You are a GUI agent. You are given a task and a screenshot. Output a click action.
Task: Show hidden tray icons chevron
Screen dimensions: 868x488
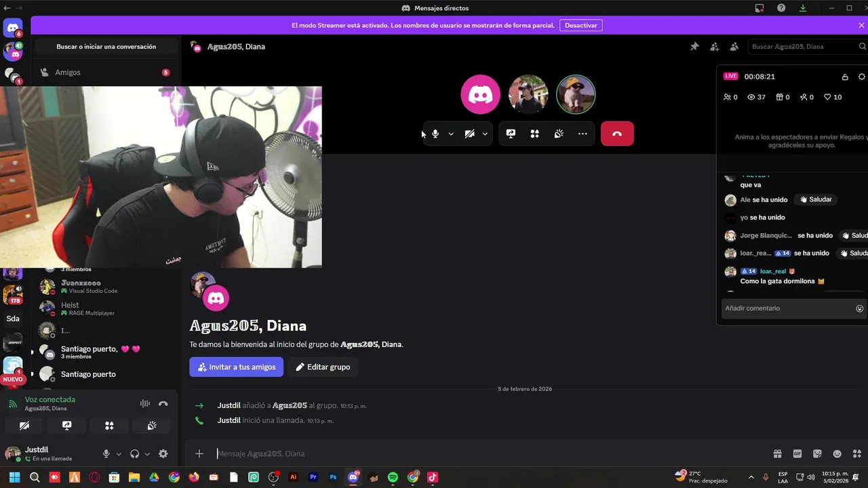click(x=751, y=477)
